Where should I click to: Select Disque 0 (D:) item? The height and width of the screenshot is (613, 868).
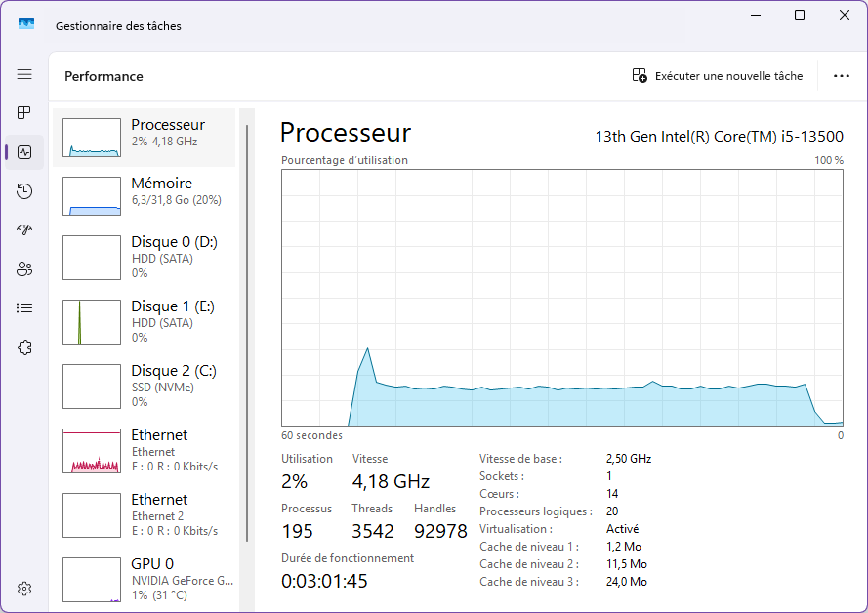tap(144, 258)
